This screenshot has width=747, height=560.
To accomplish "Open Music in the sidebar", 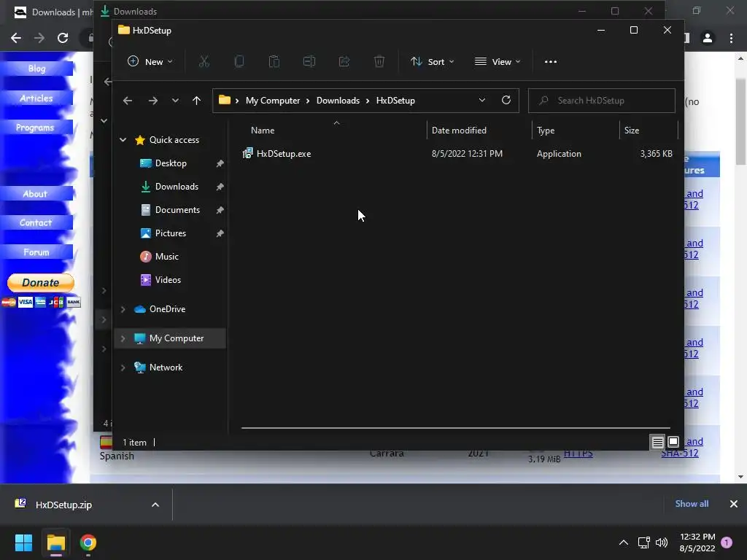I will click(167, 257).
